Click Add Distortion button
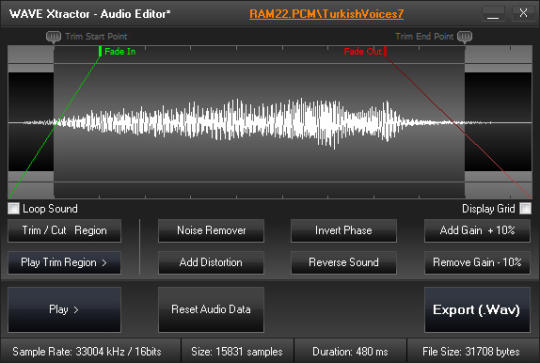This screenshot has width=540, height=363. (211, 262)
